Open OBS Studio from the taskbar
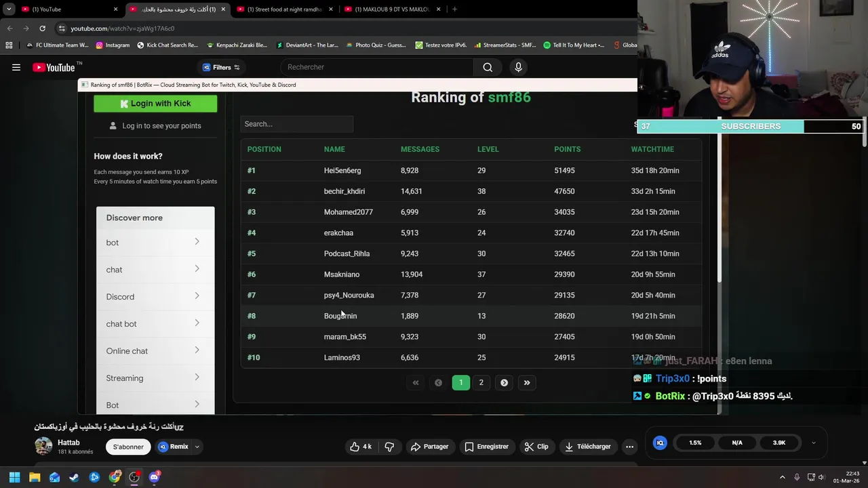The image size is (868, 488). coord(134,477)
